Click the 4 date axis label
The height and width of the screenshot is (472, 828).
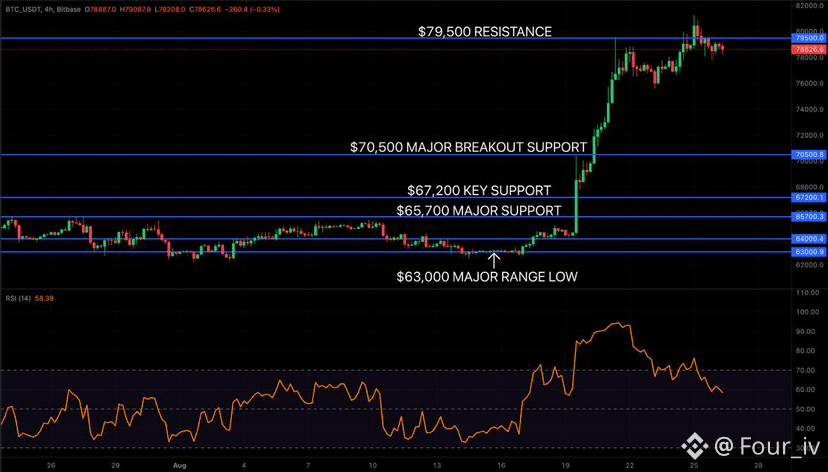(x=244, y=466)
